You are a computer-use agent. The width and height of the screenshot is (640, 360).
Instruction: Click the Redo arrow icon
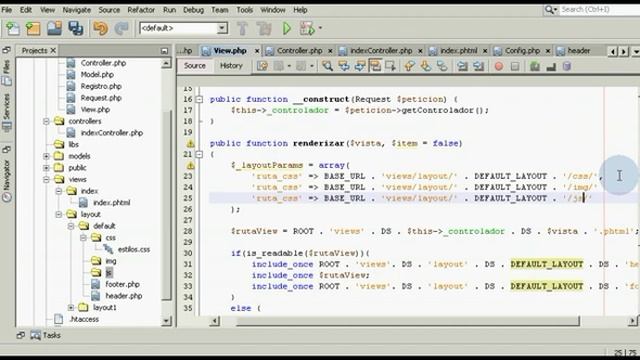(x=121, y=28)
